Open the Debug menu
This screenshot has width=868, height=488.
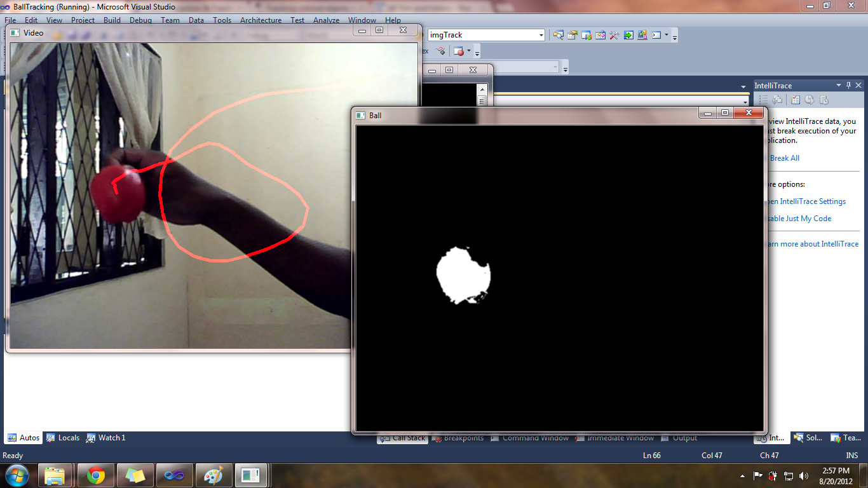point(140,20)
